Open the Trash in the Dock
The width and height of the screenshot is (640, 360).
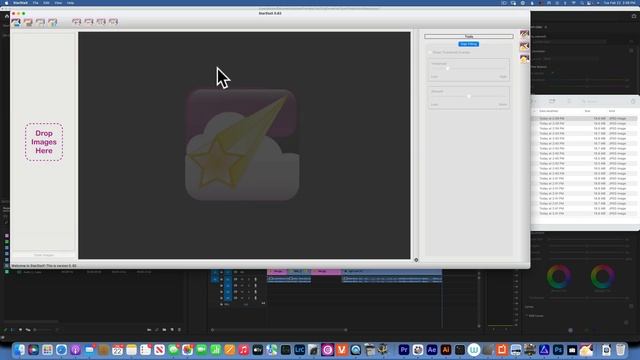click(x=620, y=350)
